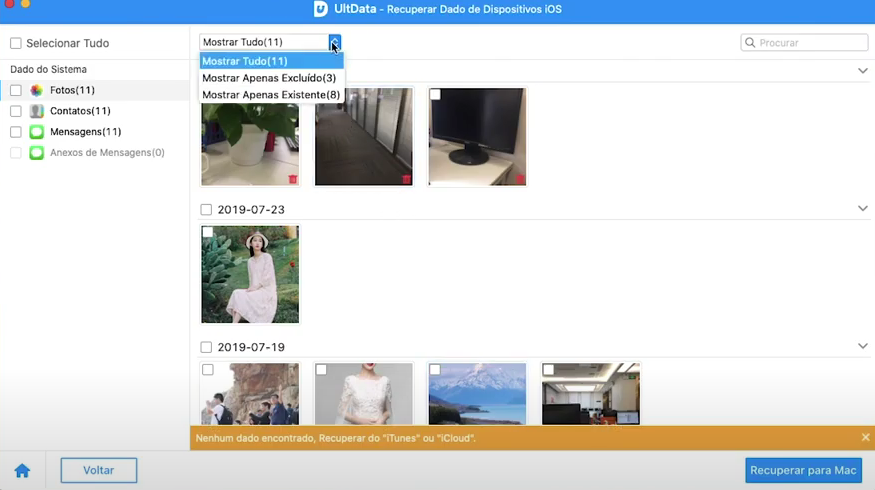875x490 pixels.
Task: Click red trash icon on plant photo
Action: coord(293,179)
